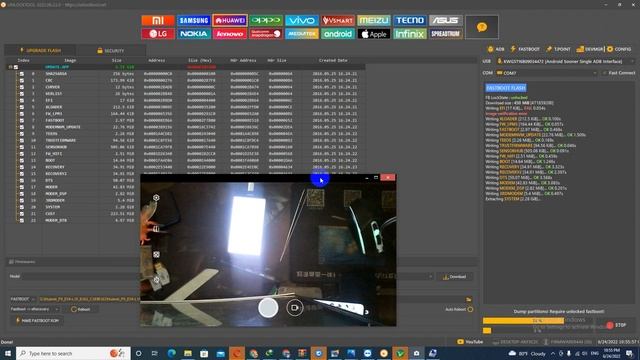Select the Oppo brand logo
640x360 pixels.
click(266, 20)
